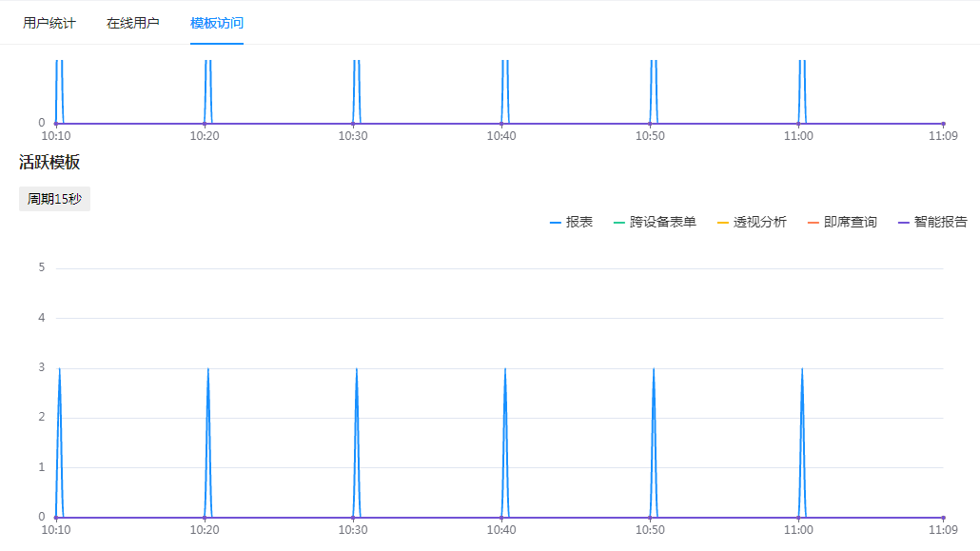
Task: Click the 11:09 endpoint in 活跃模板 chart
Action: 943,518
